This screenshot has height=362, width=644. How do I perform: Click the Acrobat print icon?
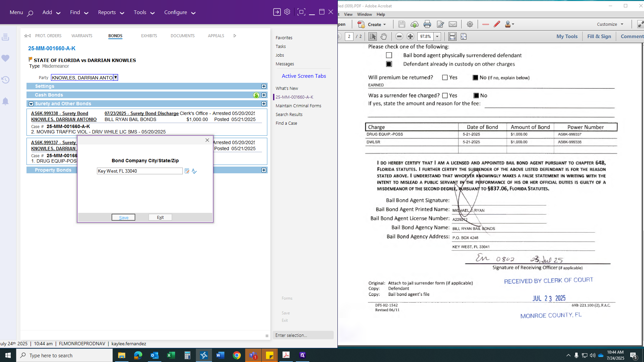[x=427, y=24]
